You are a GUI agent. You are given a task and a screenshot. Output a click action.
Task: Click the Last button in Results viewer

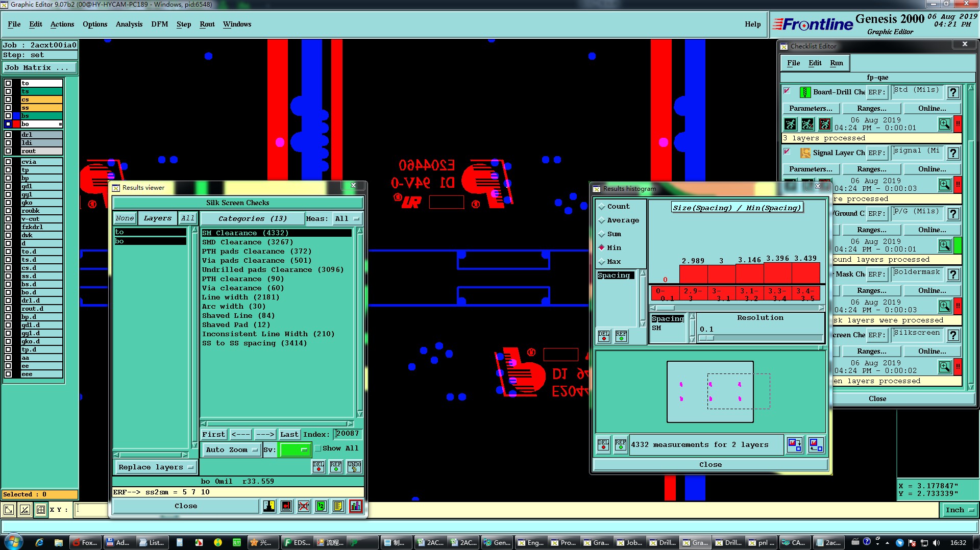click(x=289, y=434)
